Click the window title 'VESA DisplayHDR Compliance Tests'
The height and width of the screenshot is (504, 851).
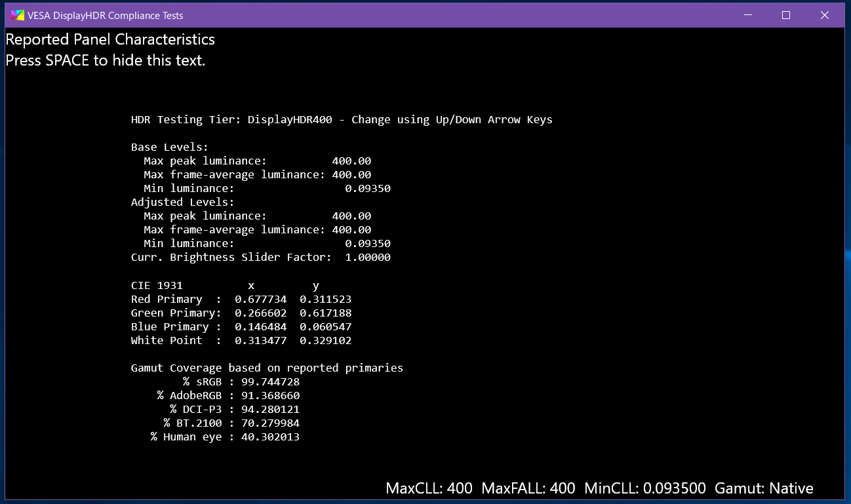click(x=106, y=15)
